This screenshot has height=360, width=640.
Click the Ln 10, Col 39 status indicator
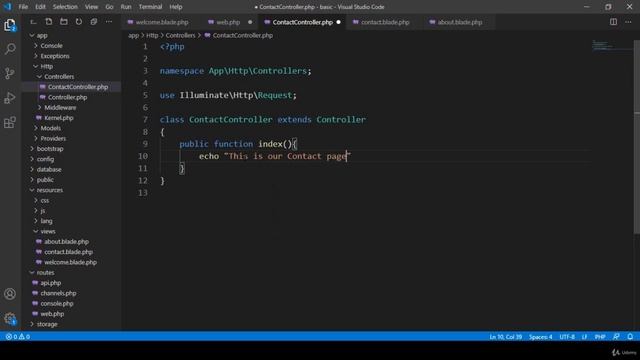(506, 337)
